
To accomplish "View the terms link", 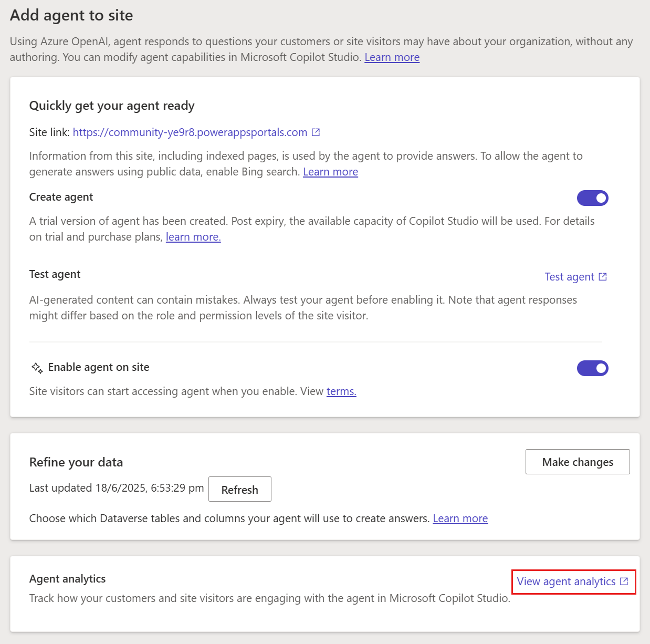I will [x=341, y=391].
